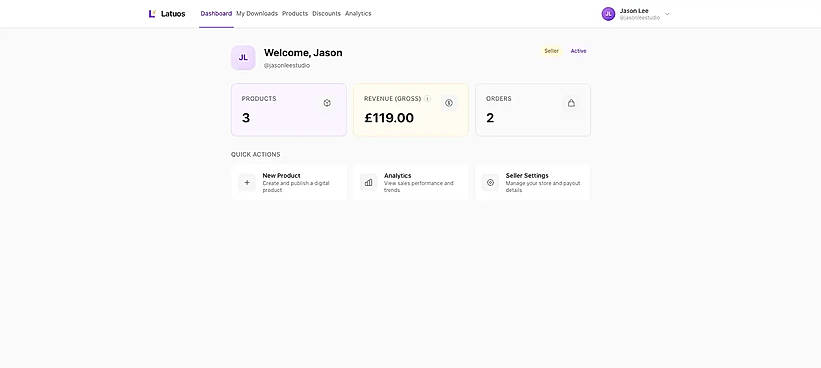
Task: Click the Welcome, Jason heading
Action: point(303,53)
